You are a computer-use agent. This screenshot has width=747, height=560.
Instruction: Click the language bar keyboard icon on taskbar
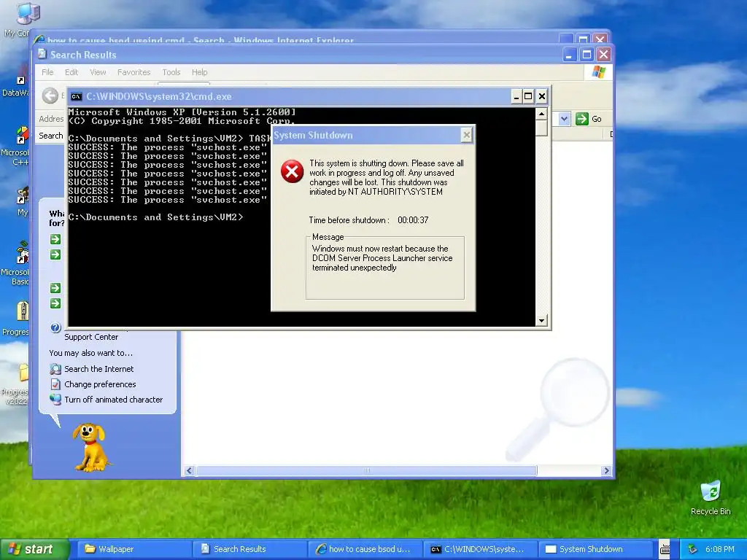click(x=665, y=550)
